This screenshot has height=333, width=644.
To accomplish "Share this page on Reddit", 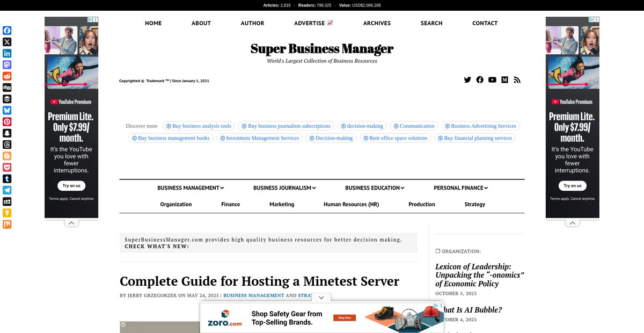I will 7,76.
